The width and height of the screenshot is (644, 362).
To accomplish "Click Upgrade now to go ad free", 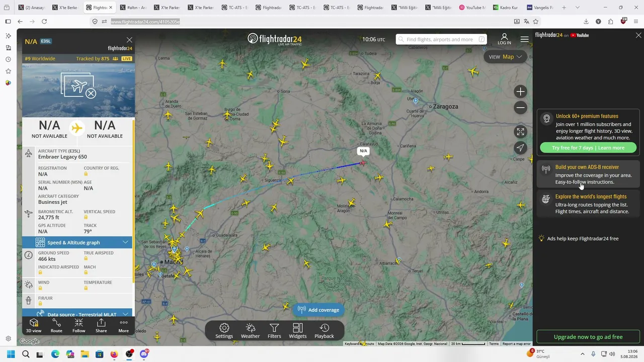I will click(588, 337).
